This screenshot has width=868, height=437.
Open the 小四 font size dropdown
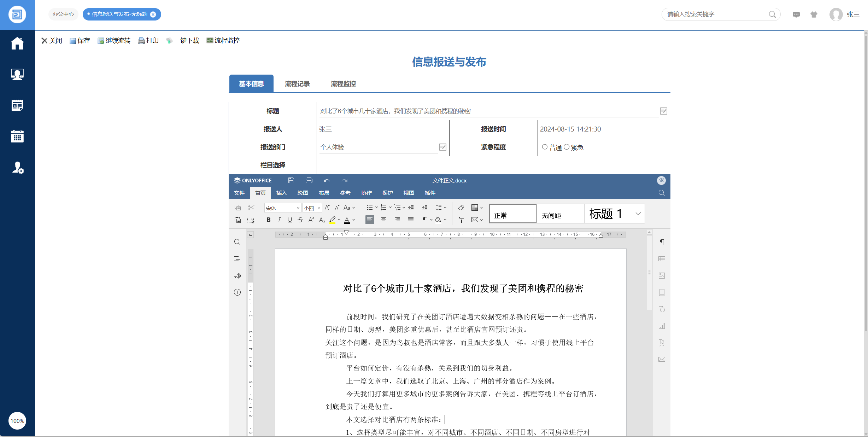[319, 208]
